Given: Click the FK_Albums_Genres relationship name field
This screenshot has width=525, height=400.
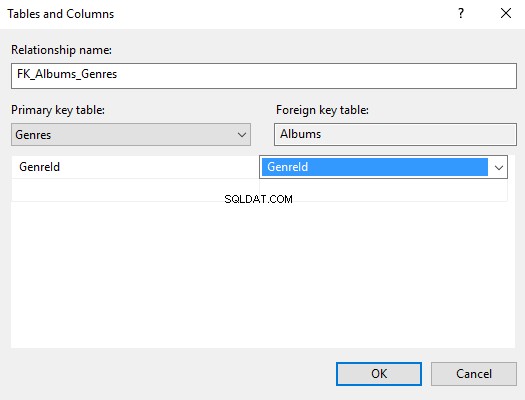Looking at the screenshot, I should pyautogui.click(x=264, y=76).
